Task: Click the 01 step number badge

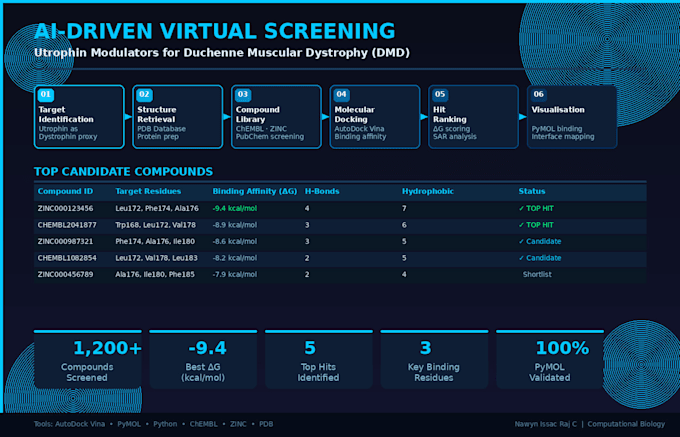Action: (46, 95)
